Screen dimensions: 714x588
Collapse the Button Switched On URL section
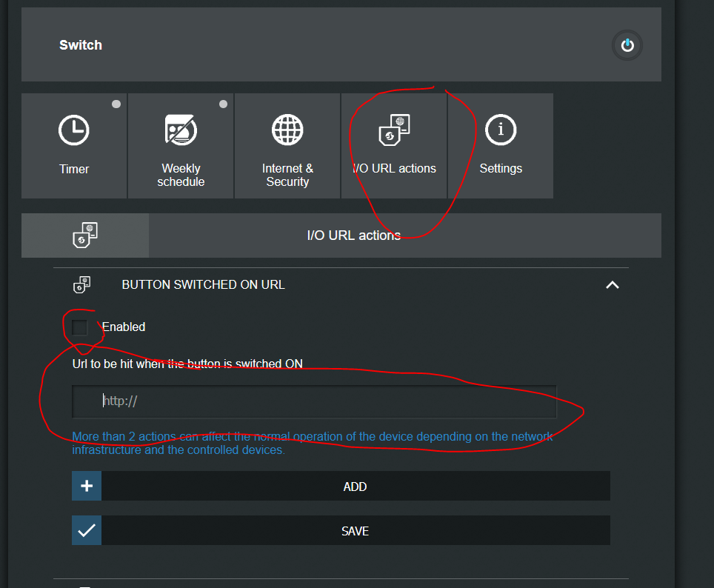(x=613, y=285)
